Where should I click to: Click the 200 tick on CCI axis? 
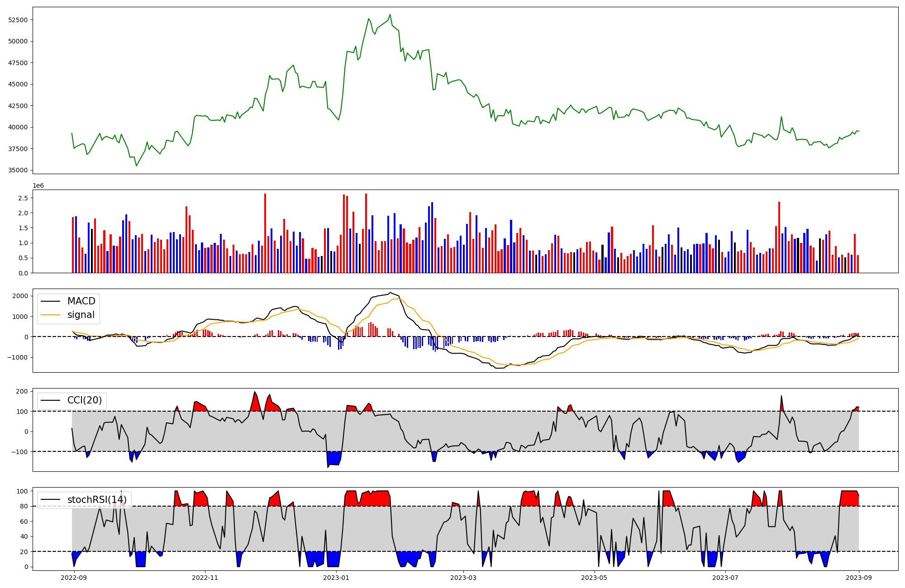23,391
